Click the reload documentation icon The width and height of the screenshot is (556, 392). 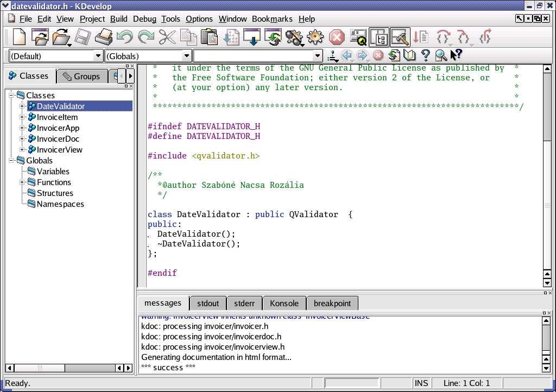point(394,55)
